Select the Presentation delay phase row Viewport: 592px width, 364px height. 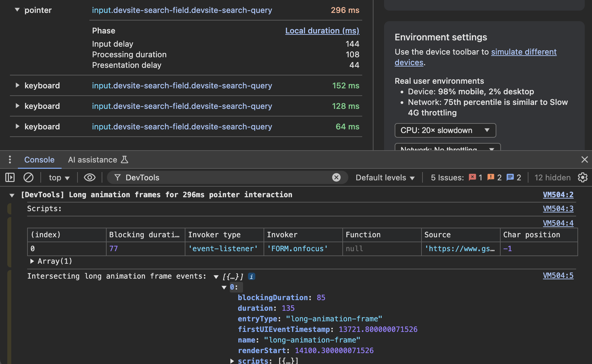pos(225,65)
